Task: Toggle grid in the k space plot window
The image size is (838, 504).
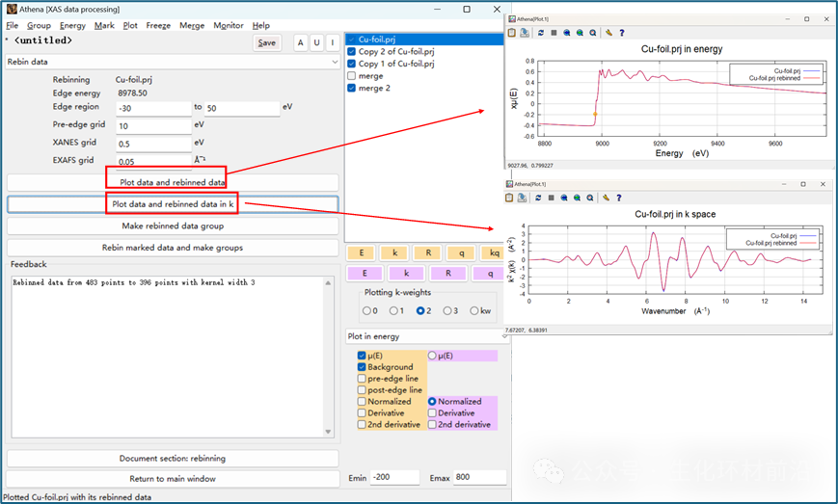Action: (x=551, y=198)
